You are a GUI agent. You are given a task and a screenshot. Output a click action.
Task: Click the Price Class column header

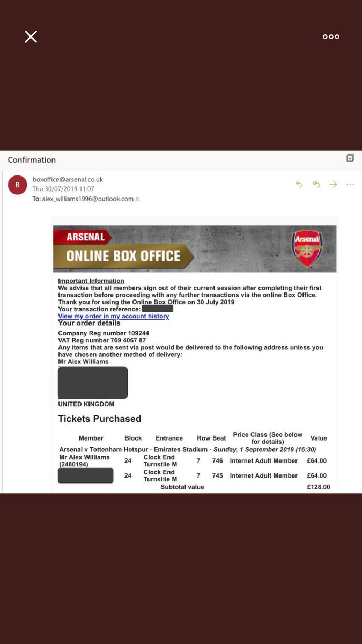pos(268,438)
